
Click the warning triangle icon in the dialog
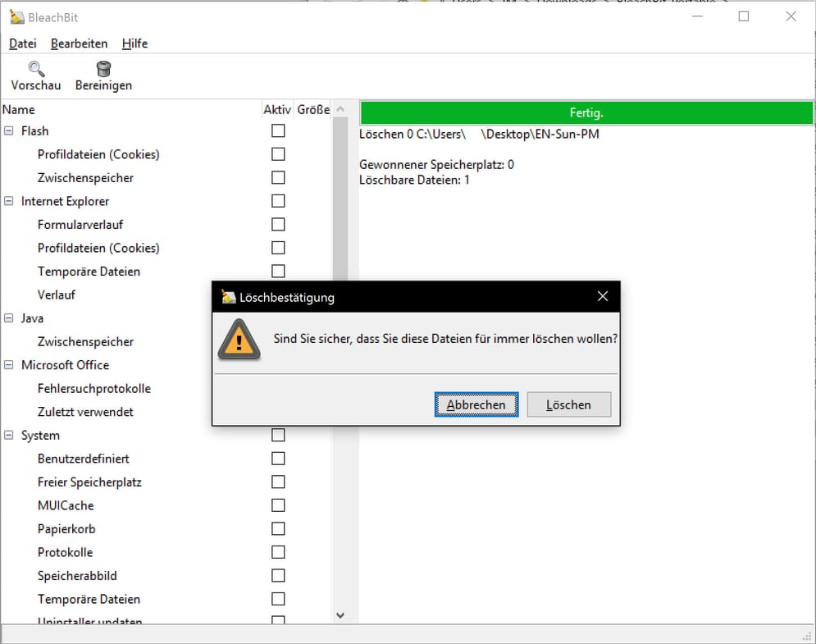coord(239,340)
